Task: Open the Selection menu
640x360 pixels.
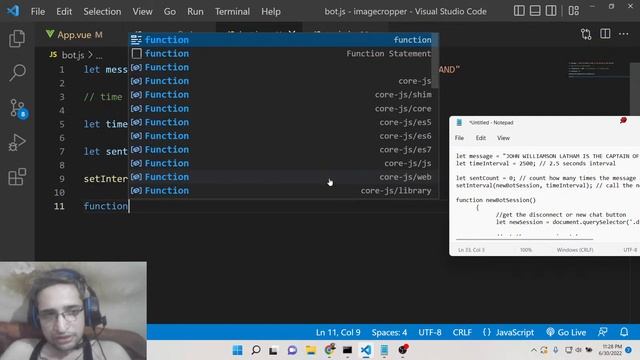Action: (102, 11)
